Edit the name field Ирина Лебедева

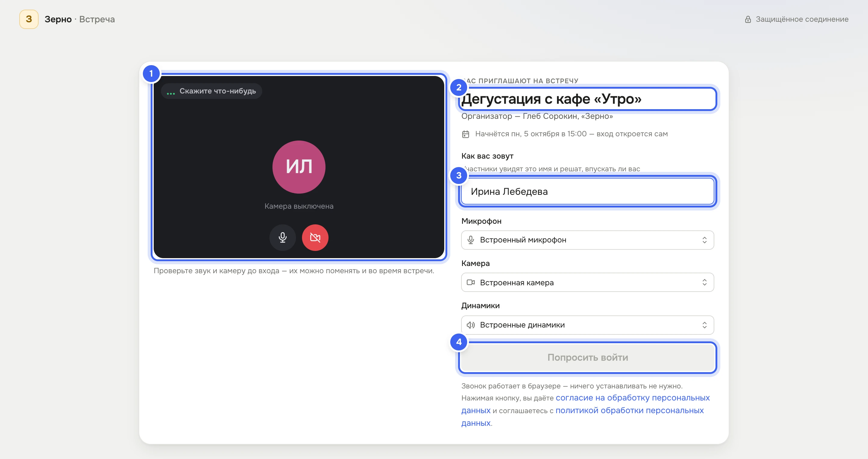[587, 192]
